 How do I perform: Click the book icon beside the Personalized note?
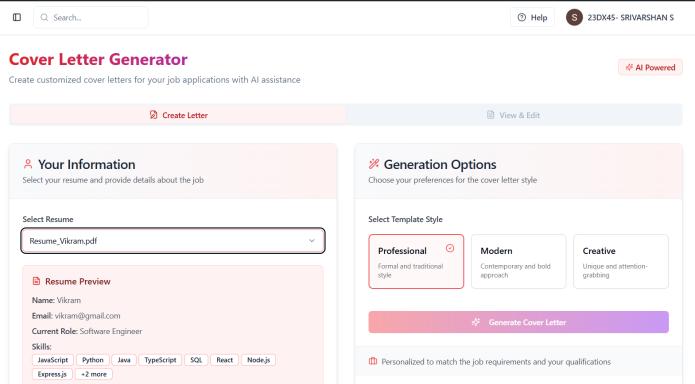coord(373,361)
